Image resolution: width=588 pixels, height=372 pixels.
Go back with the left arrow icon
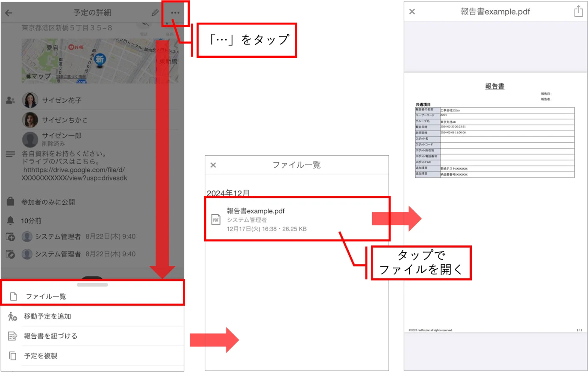9,13
